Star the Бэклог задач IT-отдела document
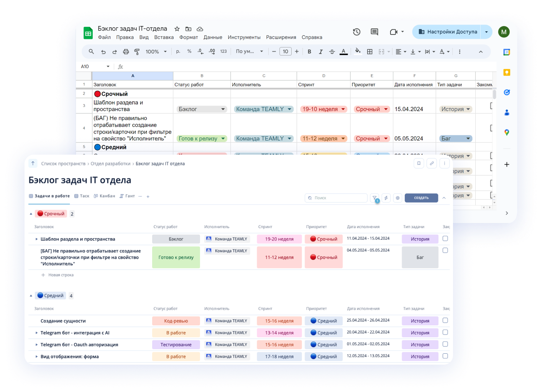The image size is (540, 392). pyautogui.click(x=177, y=29)
